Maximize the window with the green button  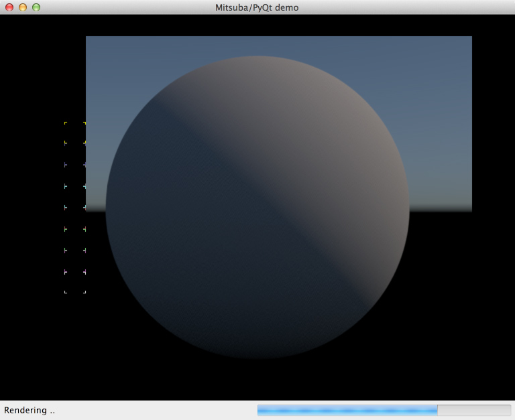click(x=36, y=7)
